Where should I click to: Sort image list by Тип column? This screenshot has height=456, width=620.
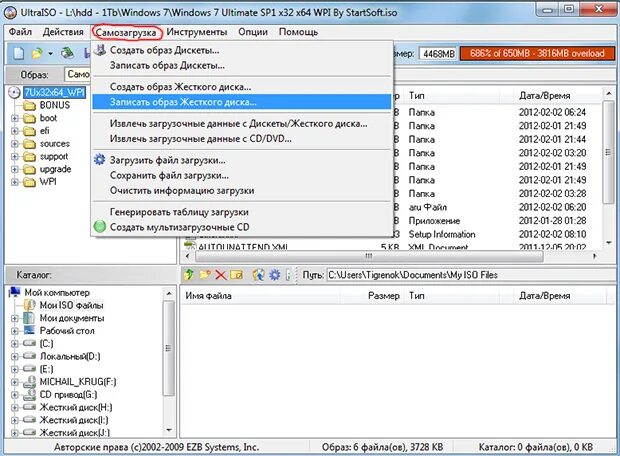click(x=453, y=95)
